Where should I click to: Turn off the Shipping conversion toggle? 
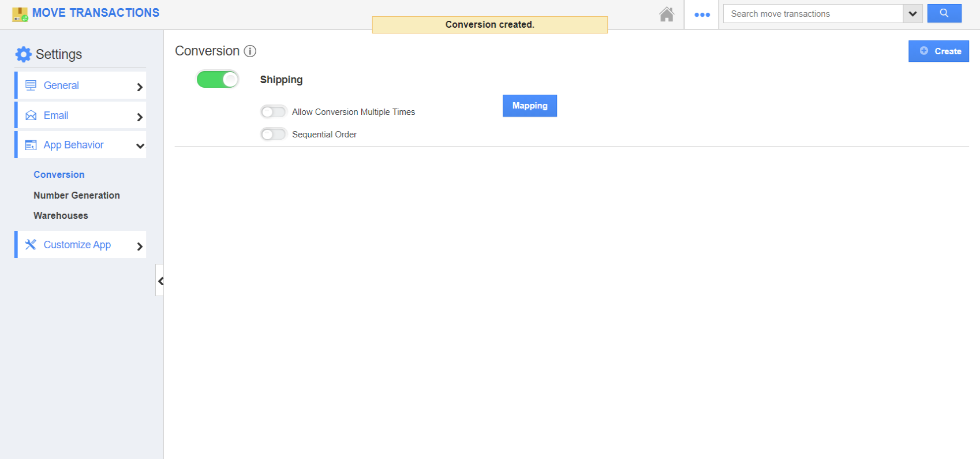[x=218, y=79]
